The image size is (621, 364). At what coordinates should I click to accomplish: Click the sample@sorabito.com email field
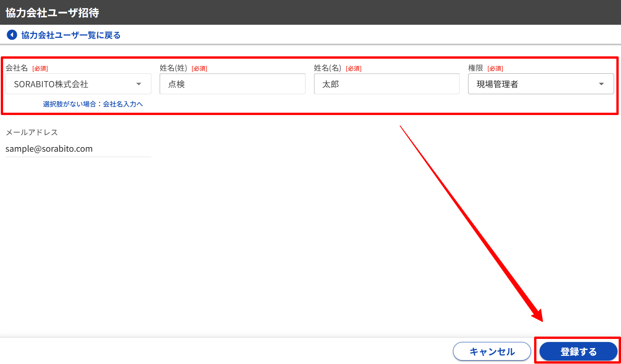77,149
